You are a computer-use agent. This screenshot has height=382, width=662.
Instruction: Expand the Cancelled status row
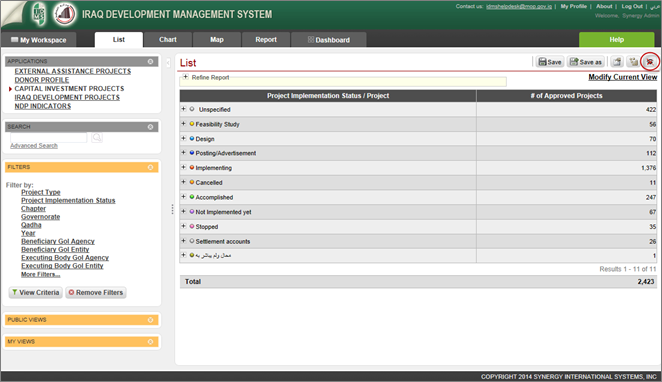(183, 182)
